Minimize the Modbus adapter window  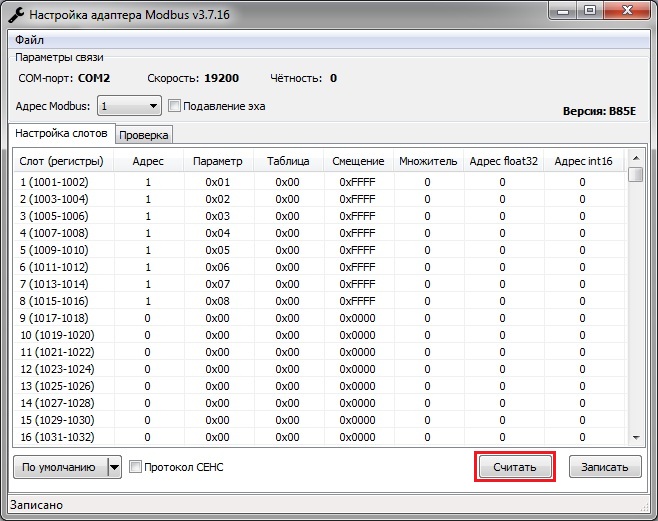pyautogui.click(x=563, y=10)
